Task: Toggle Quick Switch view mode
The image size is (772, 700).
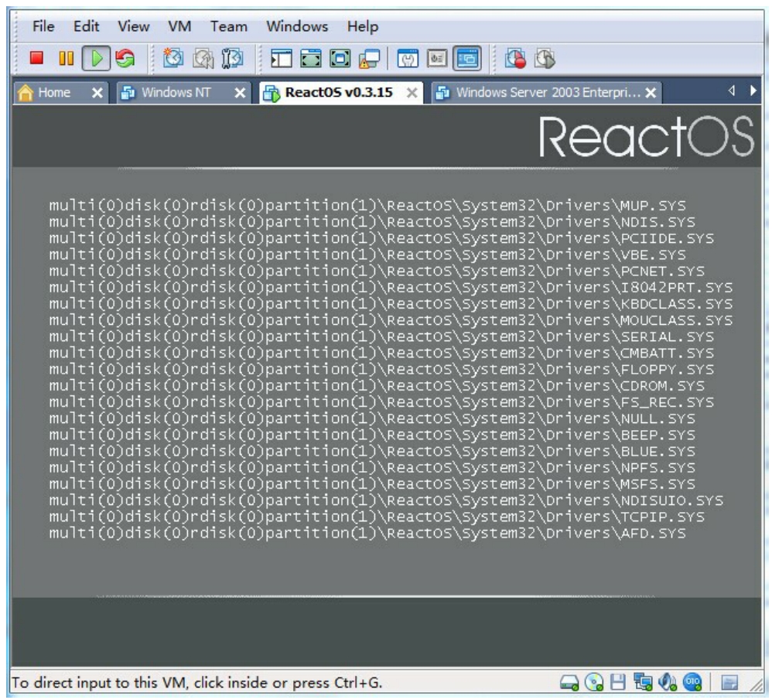Action: click(337, 58)
